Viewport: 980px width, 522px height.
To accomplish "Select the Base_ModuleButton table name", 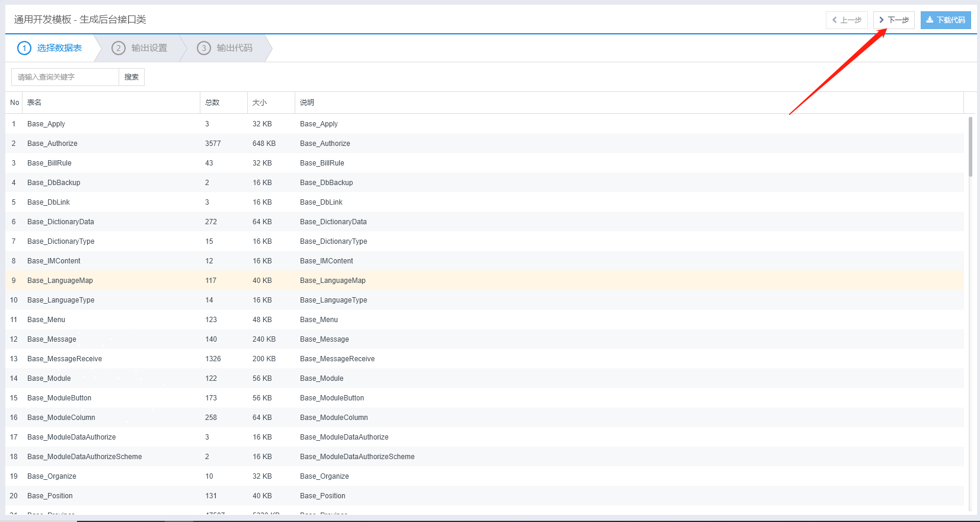I will coord(59,398).
